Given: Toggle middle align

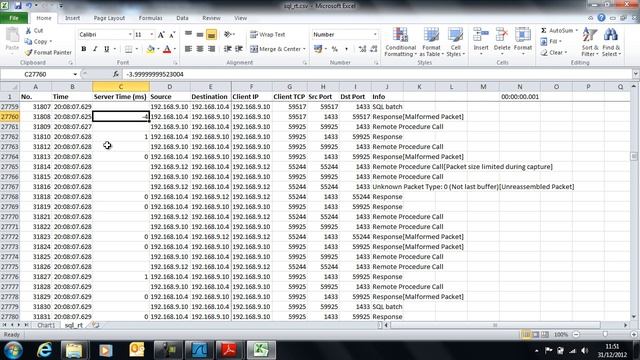Looking at the screenshot, I should (200, 35).
